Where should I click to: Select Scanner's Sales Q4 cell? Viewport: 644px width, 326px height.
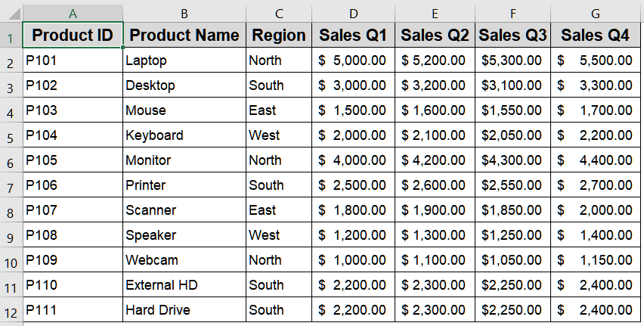point(595,210)
